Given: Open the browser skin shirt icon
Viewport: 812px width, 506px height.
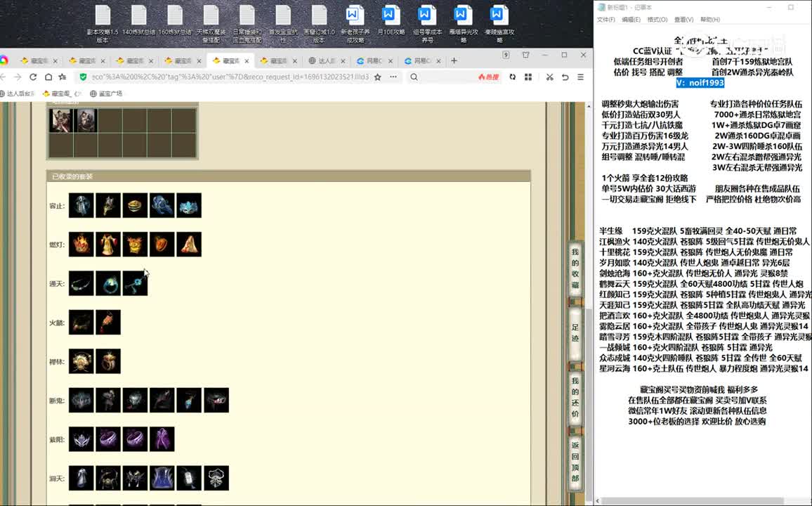Looking at the screenshot, I should coord(525,55).
